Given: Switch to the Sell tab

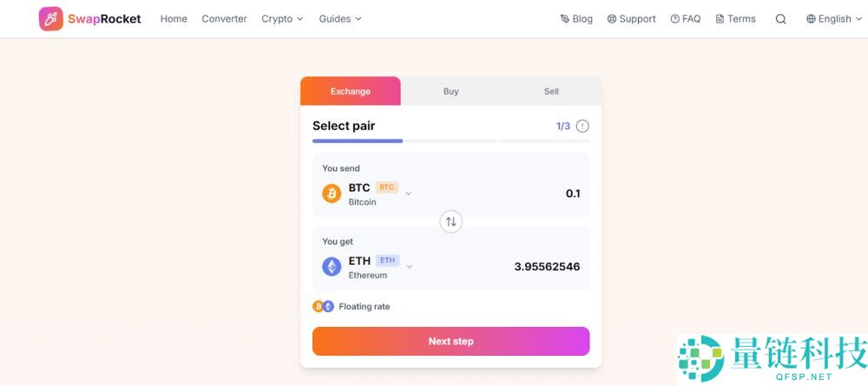Looking at the screenshot, I should 551,91.
